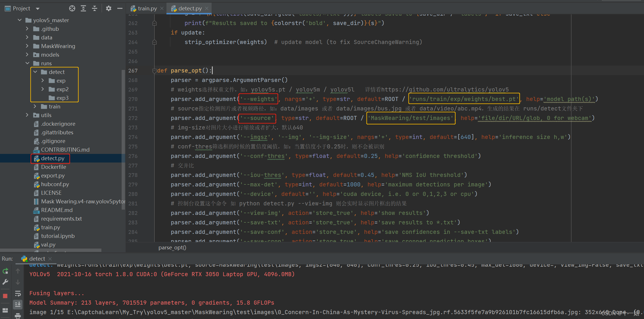The image size is (644, 319).
Task: Click the parse_opt() breadcrumb
Action: (172, 247)
